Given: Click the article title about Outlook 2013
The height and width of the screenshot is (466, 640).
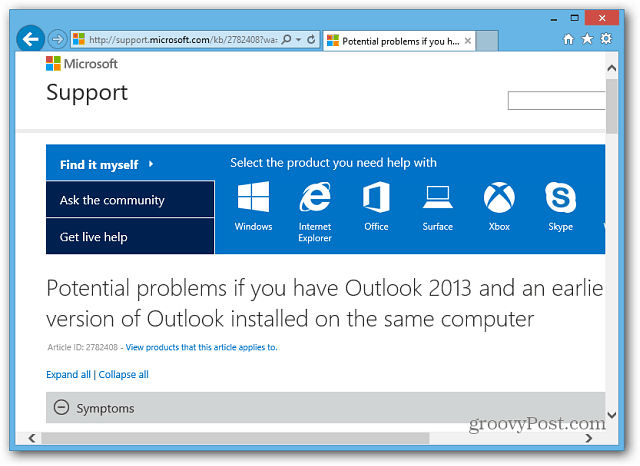Looking at the screenshot, I should [324, 304].
